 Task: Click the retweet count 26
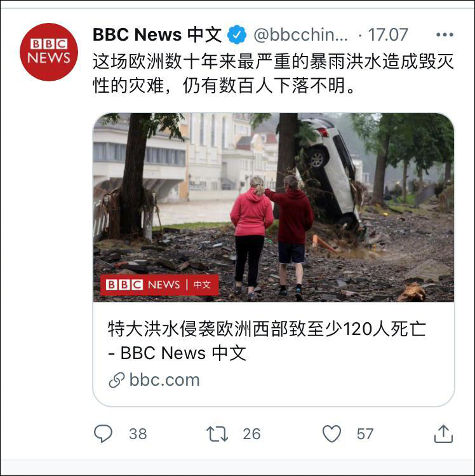(251, 434)
